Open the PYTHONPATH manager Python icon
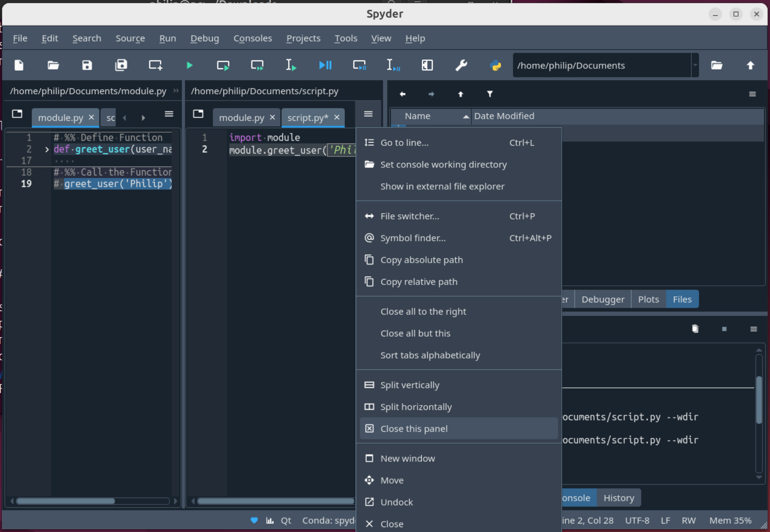Image resolution: width=770 pixels, height=532 pixels. coord(495,65)
